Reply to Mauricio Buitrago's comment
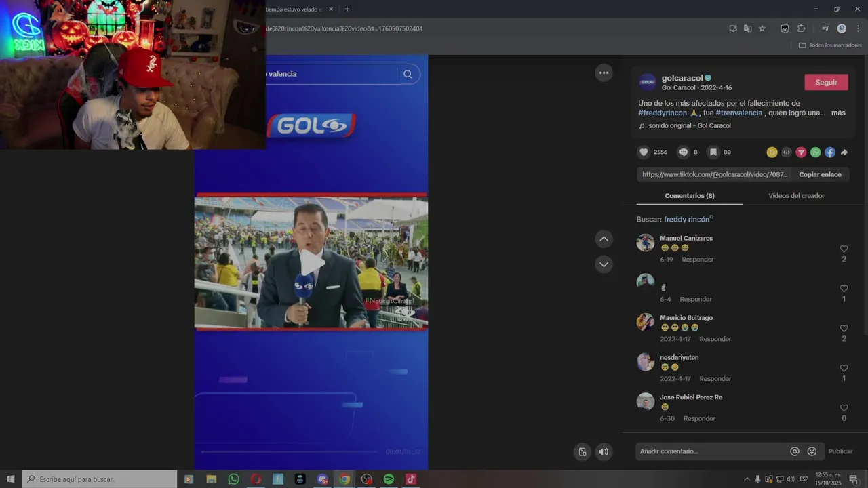The width and height of the screenshot is (868, 488). pos(715,339)
